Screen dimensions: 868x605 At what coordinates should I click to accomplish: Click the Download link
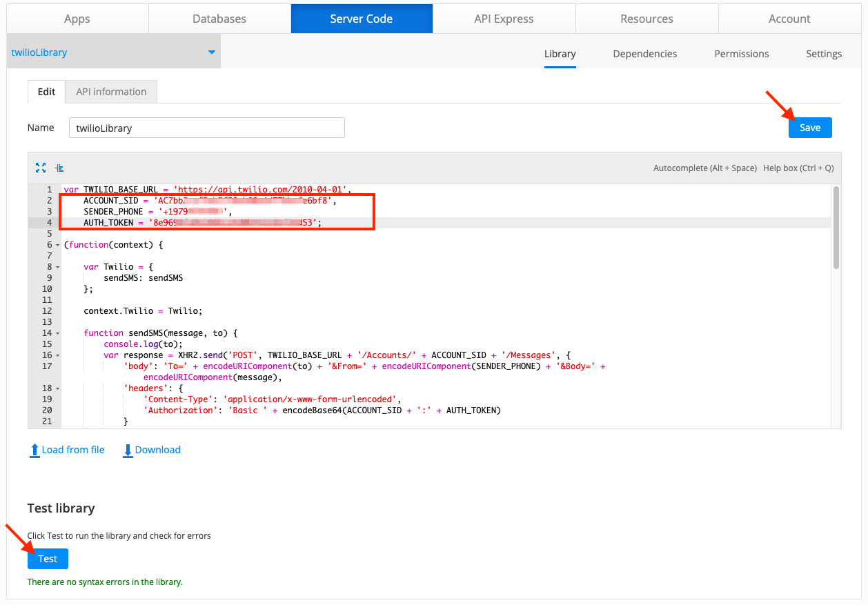pyautogui.click(x=158, y=450)
